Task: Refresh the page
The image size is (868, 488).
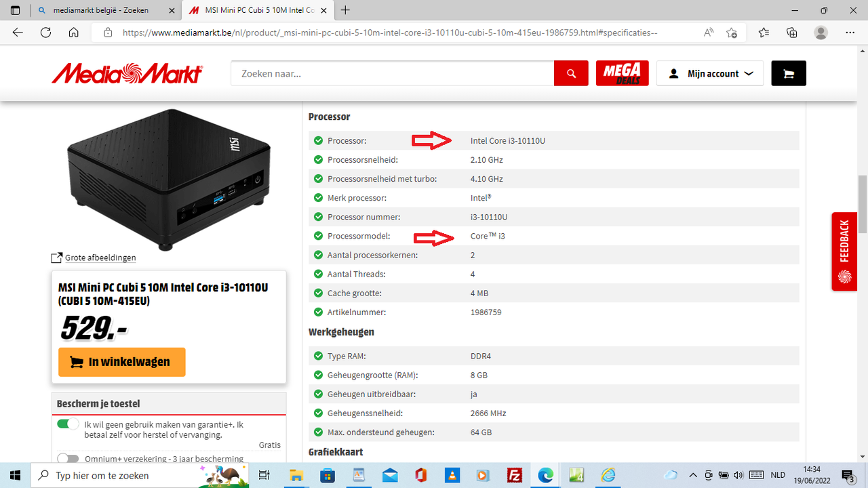Action: 45,33
